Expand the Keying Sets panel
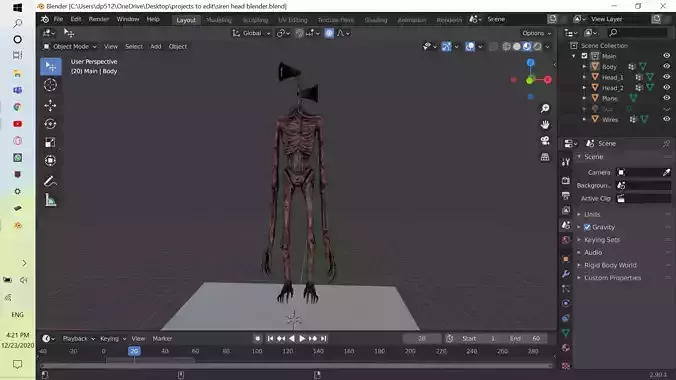Screen dimensions: 676x380 (x=602, y=240)
